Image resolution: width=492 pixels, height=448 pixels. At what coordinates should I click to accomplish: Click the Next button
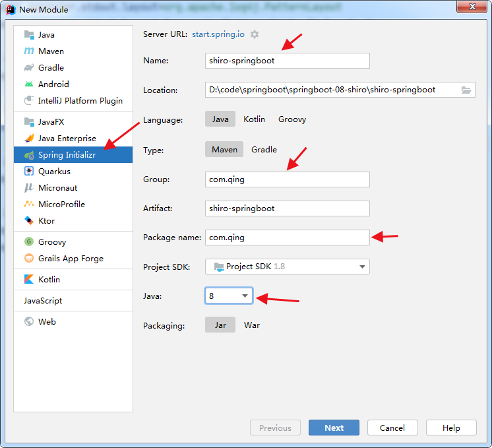[334, 428]
